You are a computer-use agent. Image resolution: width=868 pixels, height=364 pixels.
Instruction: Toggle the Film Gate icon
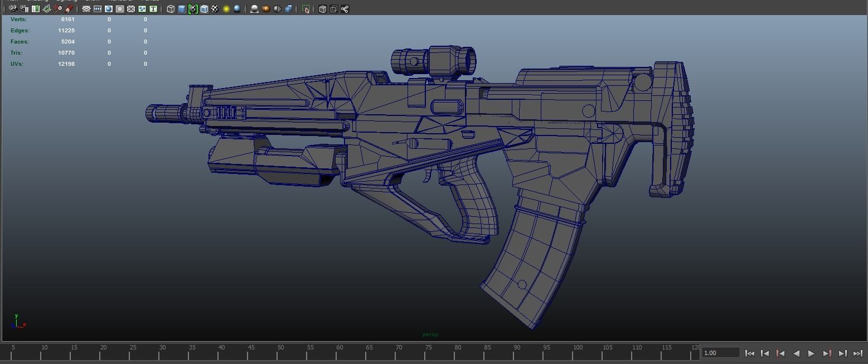click(98, 9)
